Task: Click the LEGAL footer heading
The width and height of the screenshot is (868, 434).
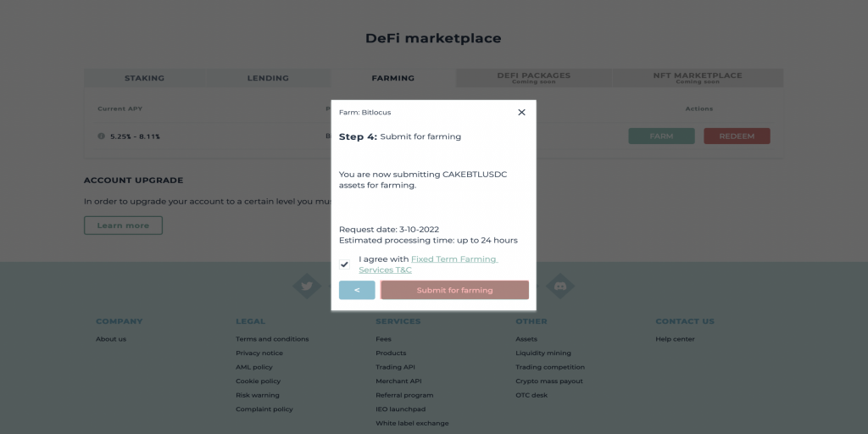Action: pos(251,321)
